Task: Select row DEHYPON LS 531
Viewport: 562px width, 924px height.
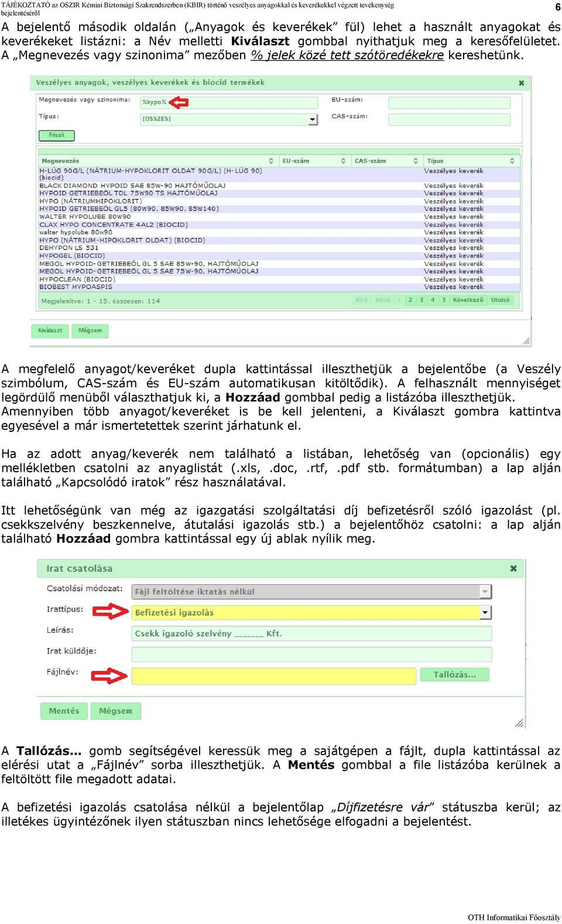Action: tap(279, 248)
